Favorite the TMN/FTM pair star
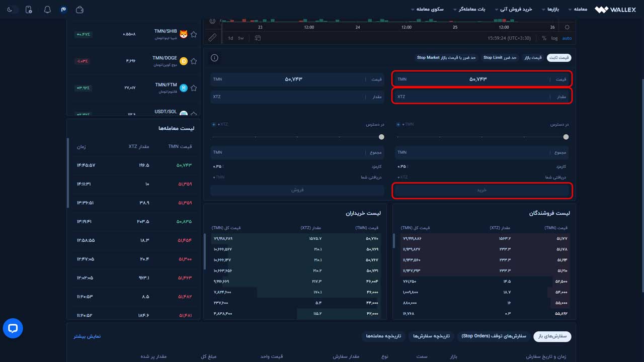This screenshot has height=362, width=644. pos(194,88)
